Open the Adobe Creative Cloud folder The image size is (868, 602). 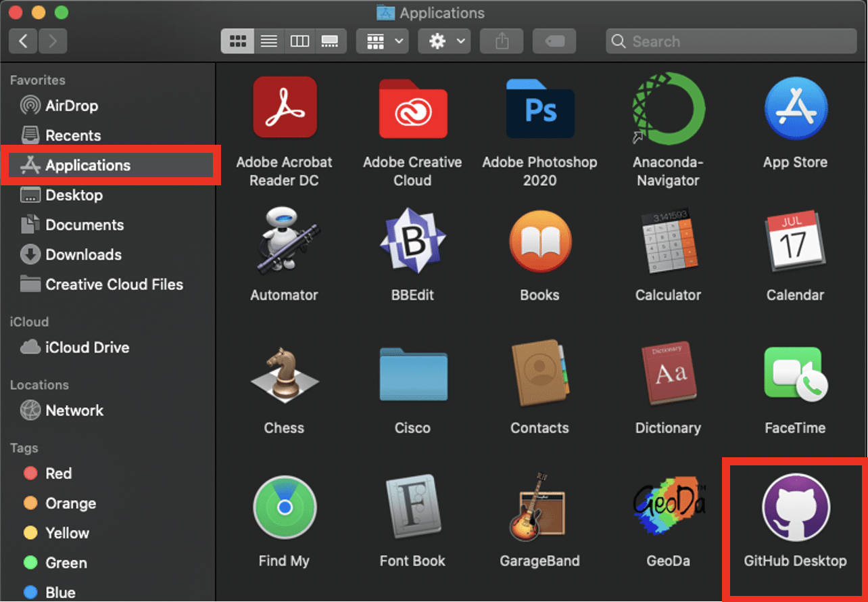click(x=412, y=108)
